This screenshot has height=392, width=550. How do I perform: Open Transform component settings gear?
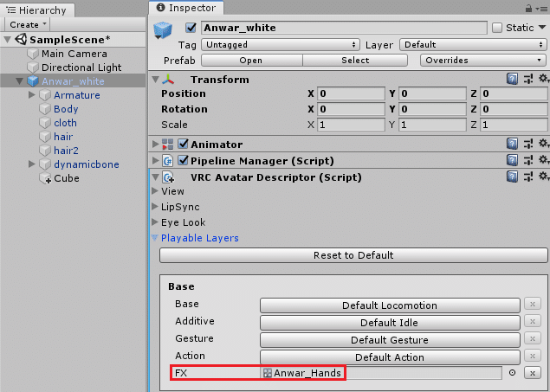coord(543,79)
